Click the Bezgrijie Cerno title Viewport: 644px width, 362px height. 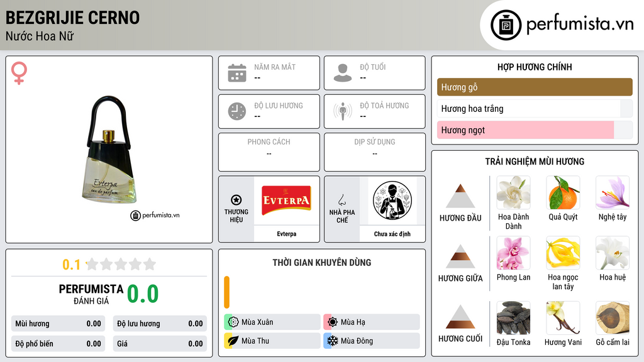(73, 18)
